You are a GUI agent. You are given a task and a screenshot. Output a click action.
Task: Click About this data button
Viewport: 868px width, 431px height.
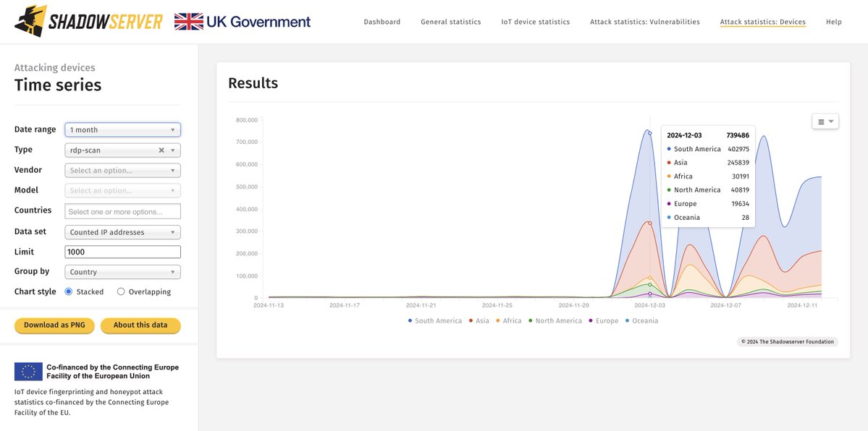point(140,325)
